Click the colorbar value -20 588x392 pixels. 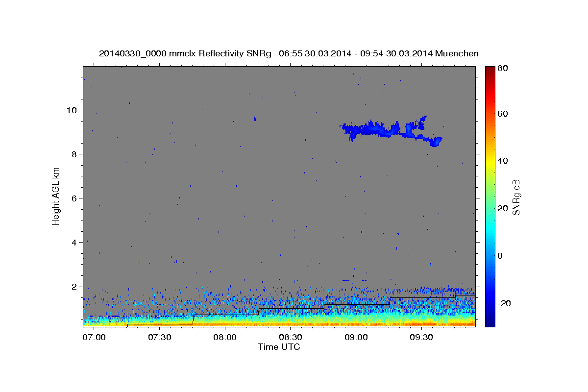click(504, 303)
